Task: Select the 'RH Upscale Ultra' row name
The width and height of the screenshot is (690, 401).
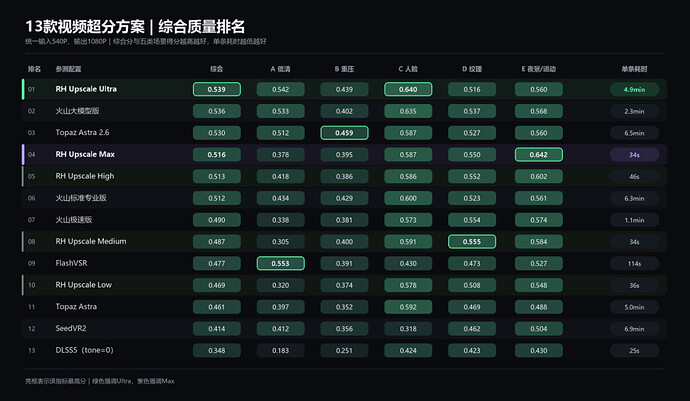Action: (x=86, y=89)
